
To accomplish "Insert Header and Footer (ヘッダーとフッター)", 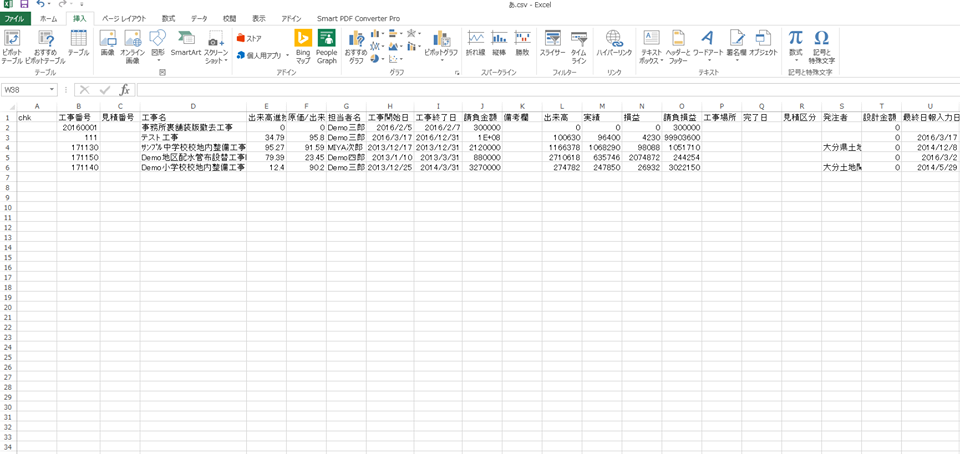I will pos(678,47).
